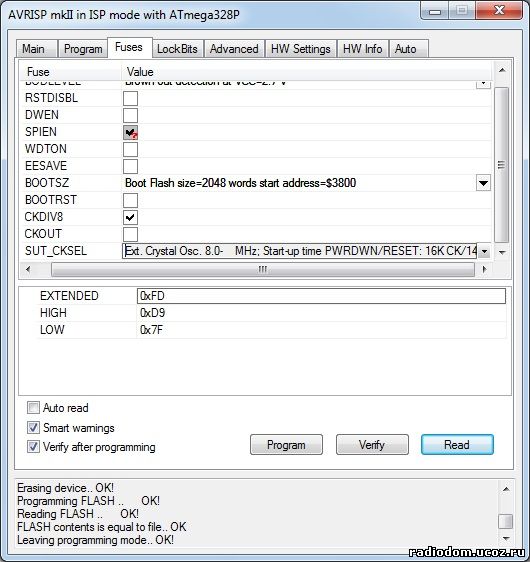Click the Program button
The height and width of the screenshot is (562, 530).
[x=286, y=445]
